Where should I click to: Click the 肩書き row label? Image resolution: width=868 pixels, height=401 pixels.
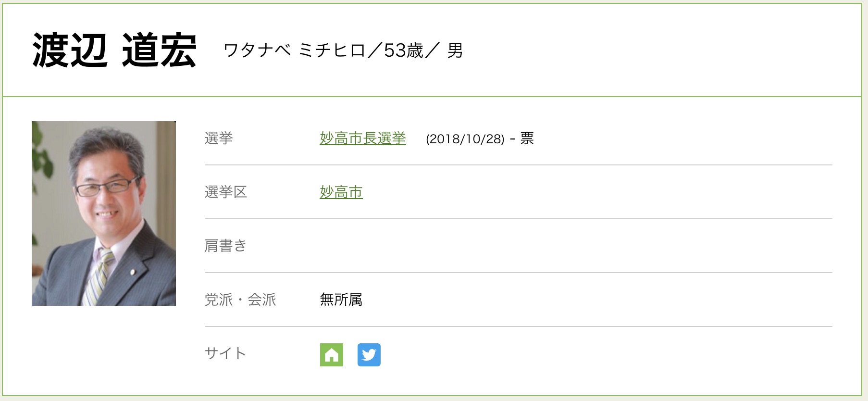[225, 246]
